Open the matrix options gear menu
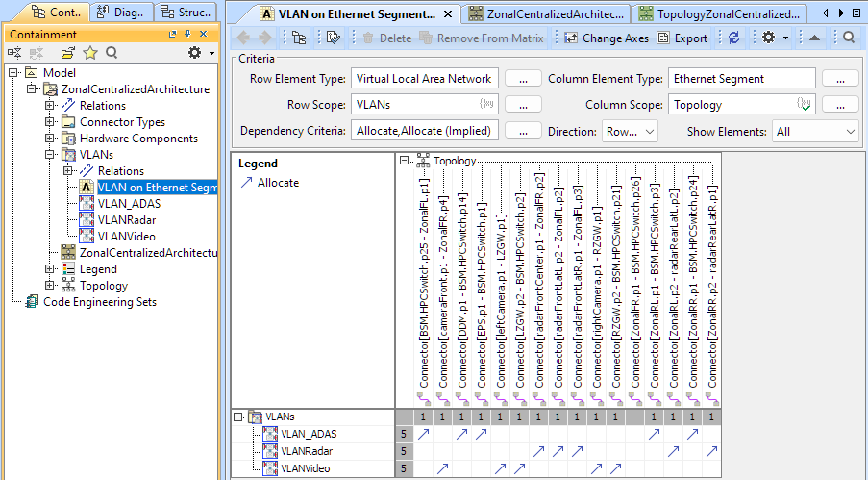The image size is (868, 480). (768, 38)
